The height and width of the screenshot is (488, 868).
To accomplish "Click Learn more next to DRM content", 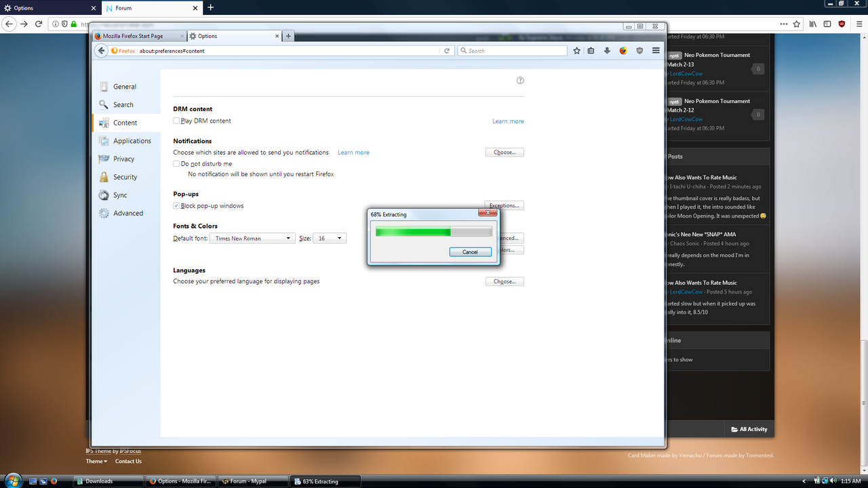I will [508, 121].
